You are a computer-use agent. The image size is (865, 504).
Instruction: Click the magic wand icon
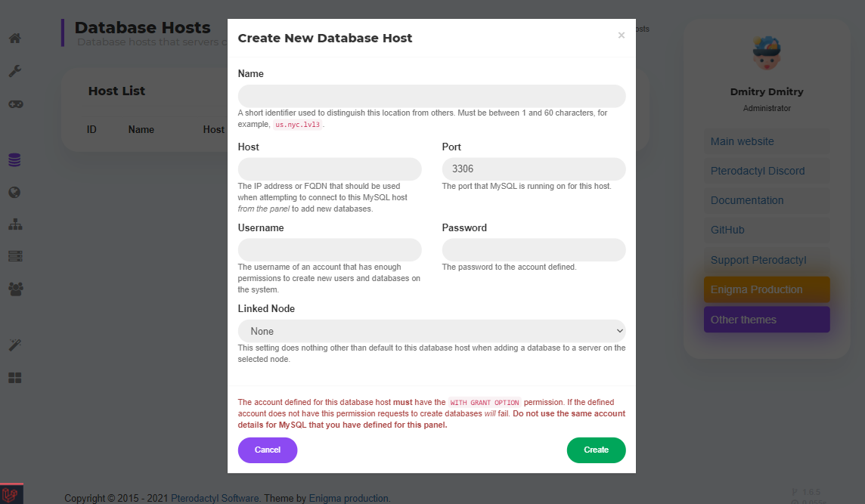(15, 345)
